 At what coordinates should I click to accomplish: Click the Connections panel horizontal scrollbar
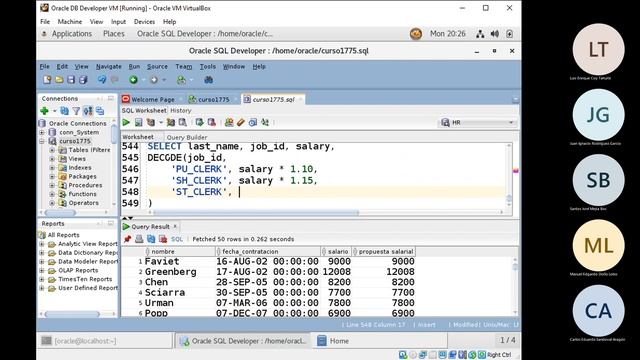tap(60, 212)
